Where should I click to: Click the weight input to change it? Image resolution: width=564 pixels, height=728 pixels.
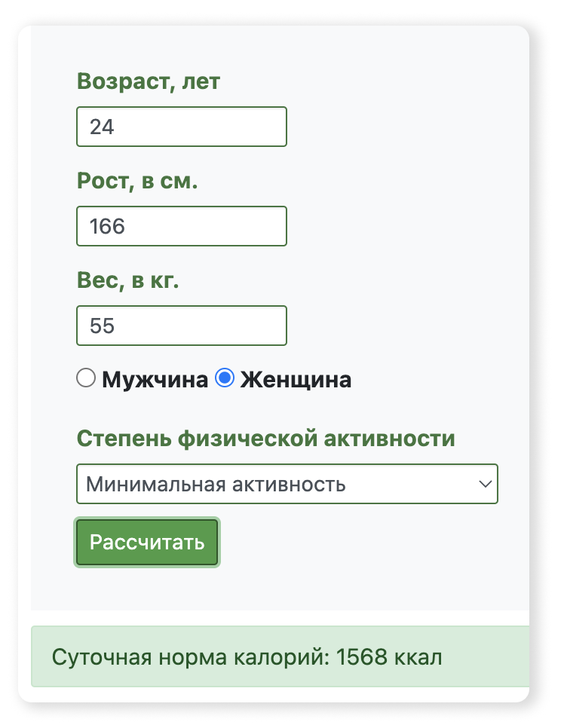(181, 326)
